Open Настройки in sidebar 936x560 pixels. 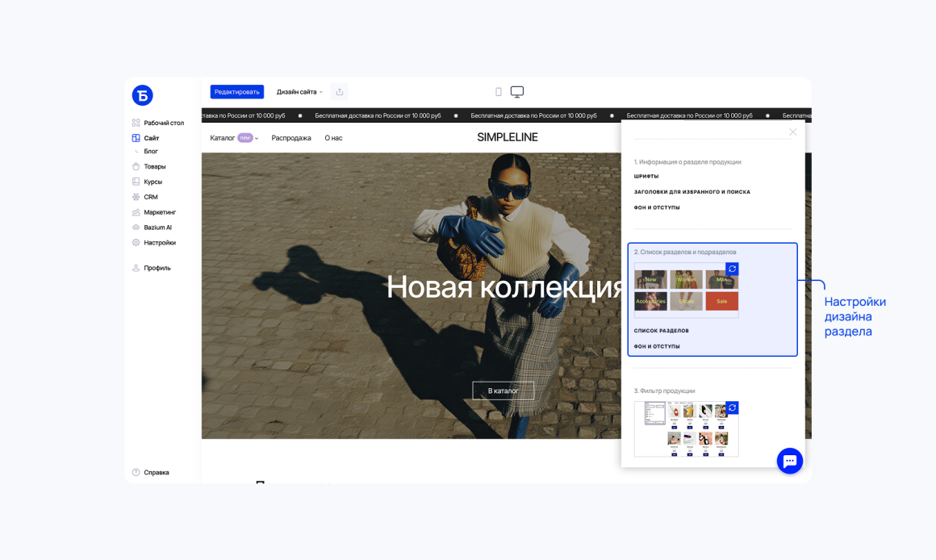pos(160,243)
